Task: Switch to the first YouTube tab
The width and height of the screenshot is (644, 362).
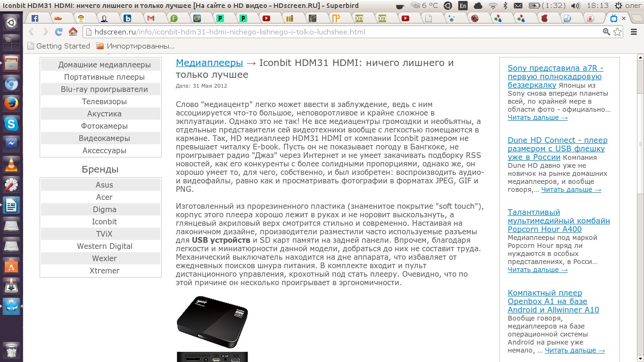Action: coord(266,18)
